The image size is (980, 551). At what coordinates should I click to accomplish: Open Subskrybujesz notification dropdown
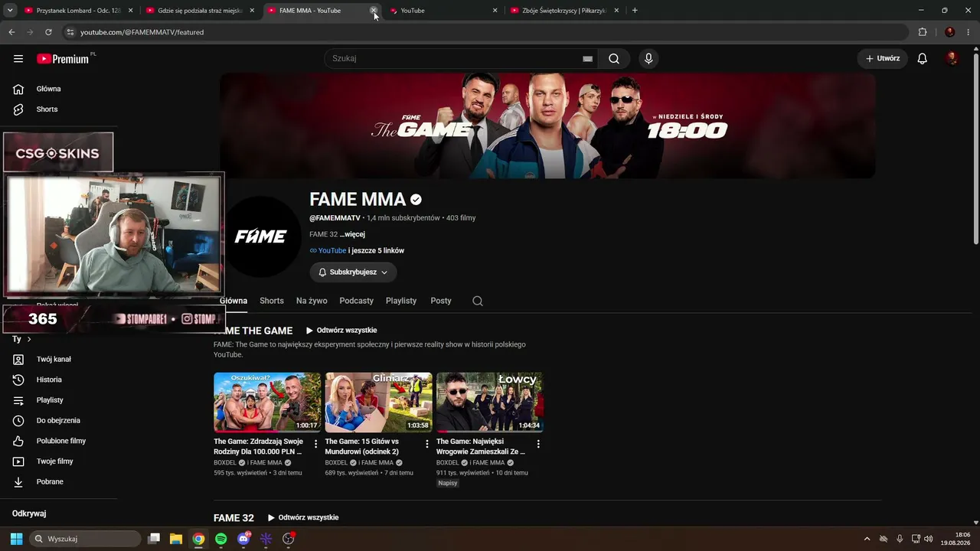[353, 272]
